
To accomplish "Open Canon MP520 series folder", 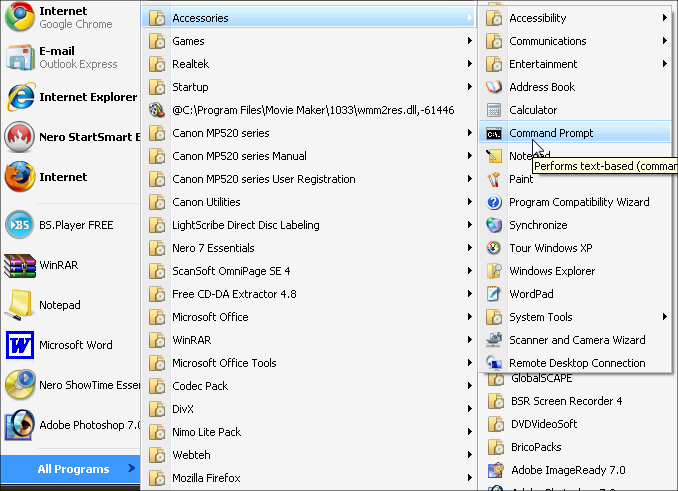I will [309, 133].
